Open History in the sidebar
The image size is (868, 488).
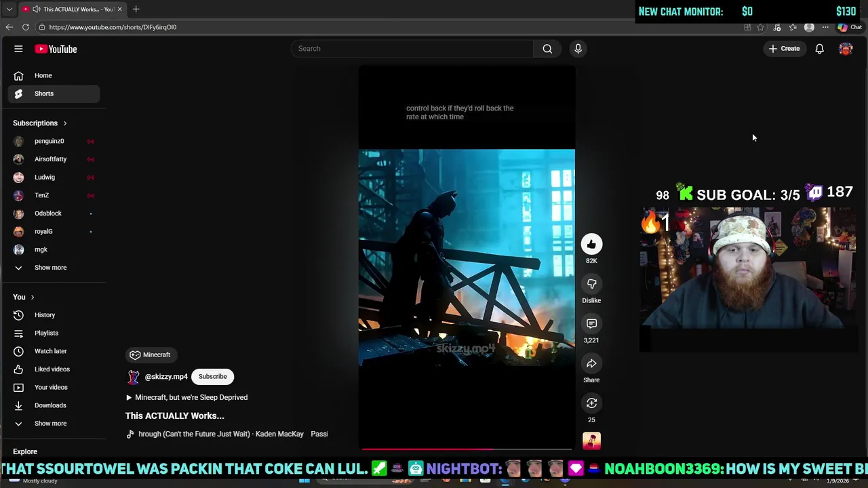54,315
